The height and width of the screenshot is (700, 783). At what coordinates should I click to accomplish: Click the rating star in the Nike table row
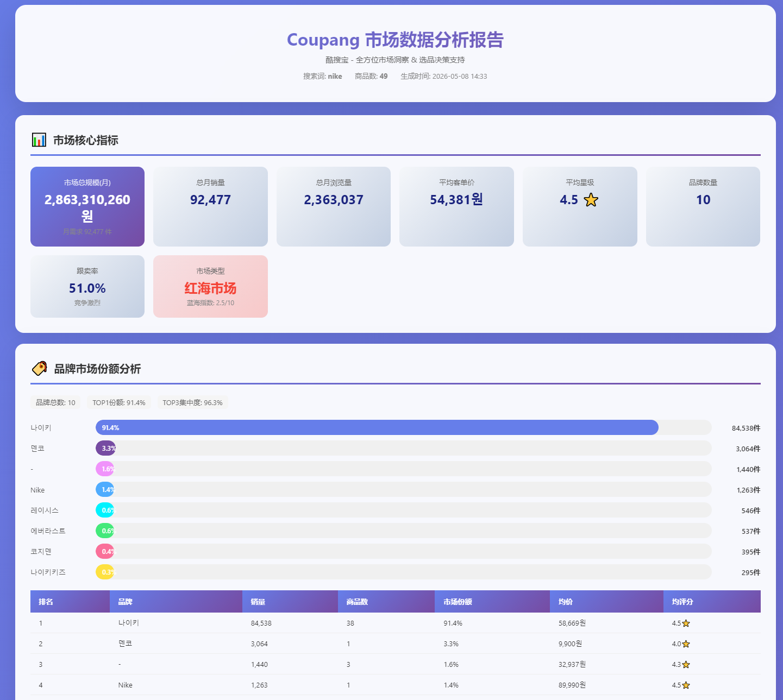(686, 685)
